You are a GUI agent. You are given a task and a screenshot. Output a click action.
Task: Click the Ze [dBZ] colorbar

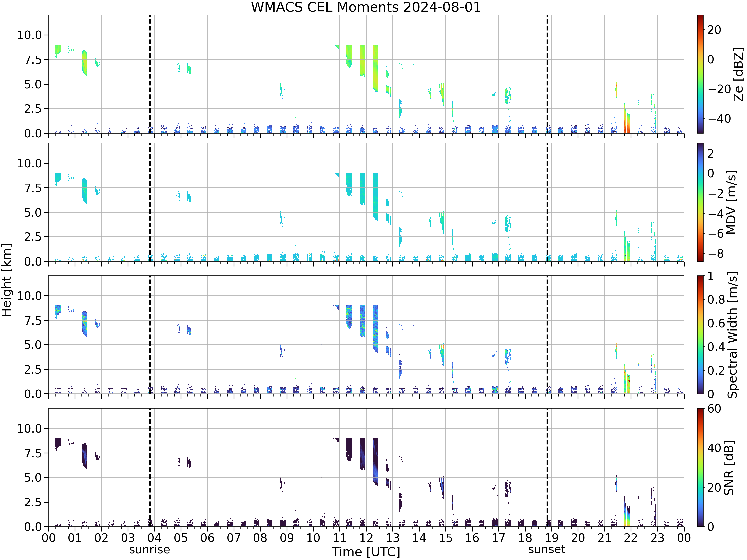pos(700,74)
